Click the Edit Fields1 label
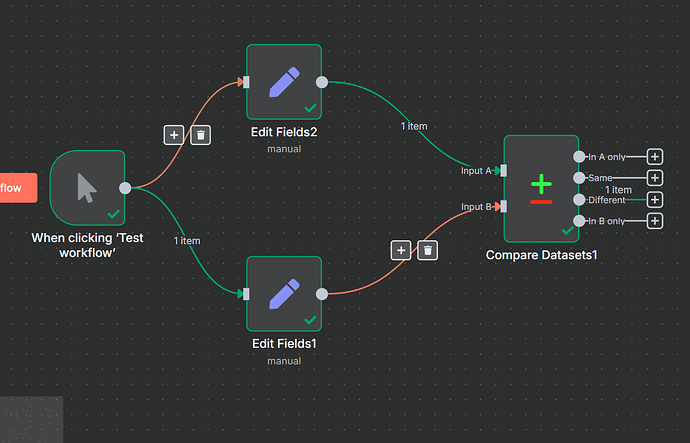 (x=284, y=344)
